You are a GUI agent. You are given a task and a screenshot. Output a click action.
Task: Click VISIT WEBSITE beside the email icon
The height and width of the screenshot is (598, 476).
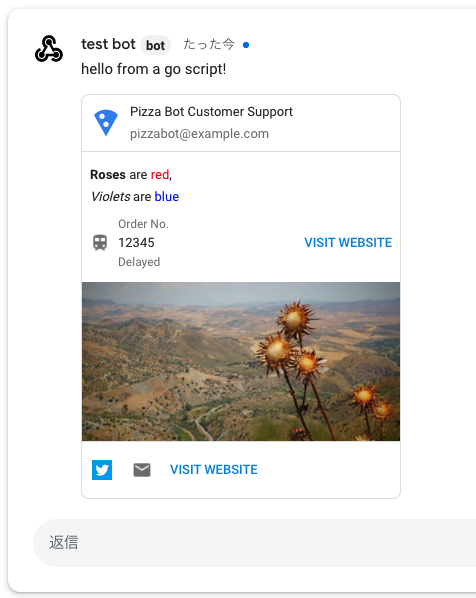[x=214, y=469]
